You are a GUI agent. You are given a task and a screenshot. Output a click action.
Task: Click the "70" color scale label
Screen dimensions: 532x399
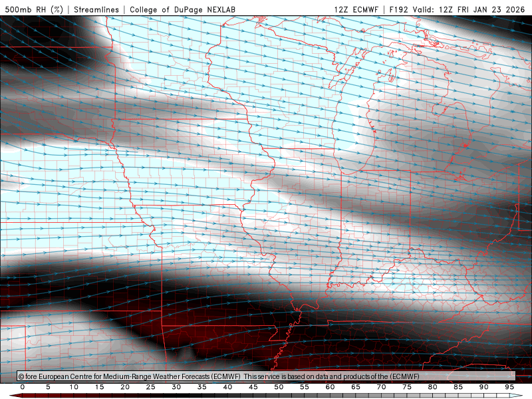(381, 387)
